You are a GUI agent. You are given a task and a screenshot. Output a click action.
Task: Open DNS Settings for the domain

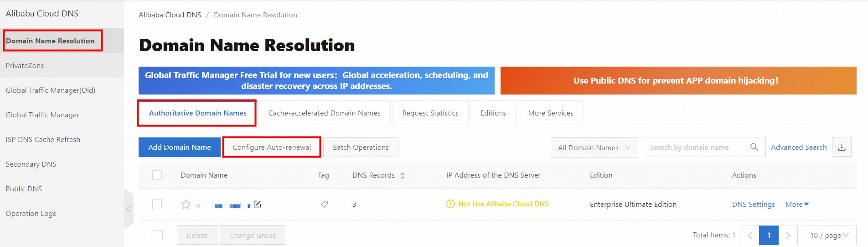point(753,205)
